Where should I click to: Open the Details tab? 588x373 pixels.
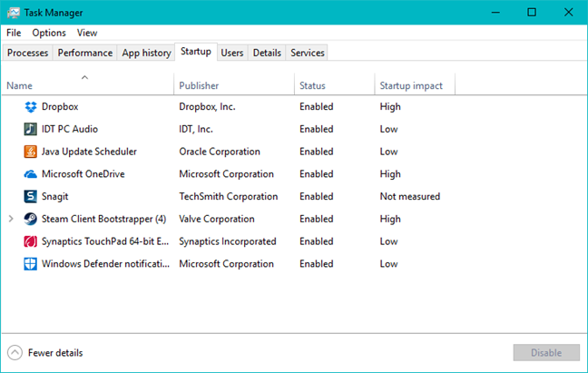(267, 53)
